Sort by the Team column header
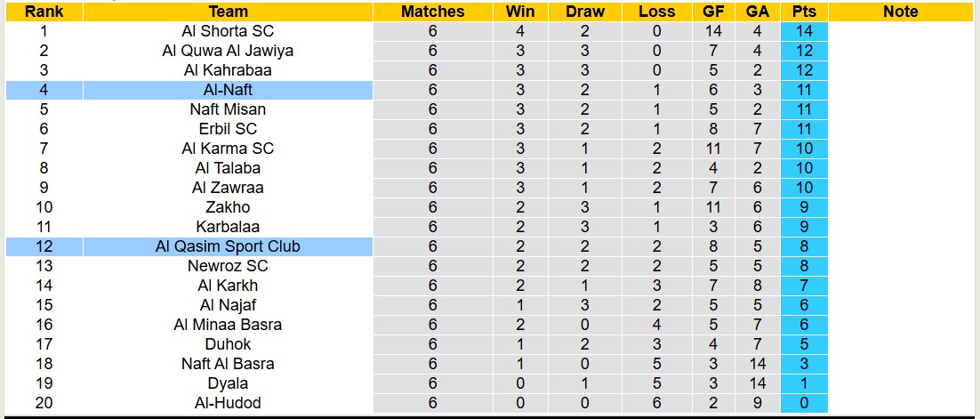Viewport: 980px width, 419px height. click(x=228, y=12)
